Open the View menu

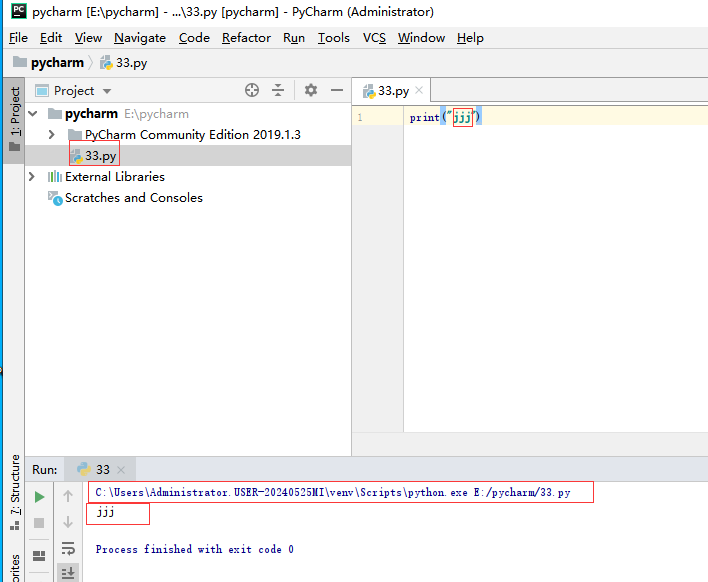tap(88, 38)
